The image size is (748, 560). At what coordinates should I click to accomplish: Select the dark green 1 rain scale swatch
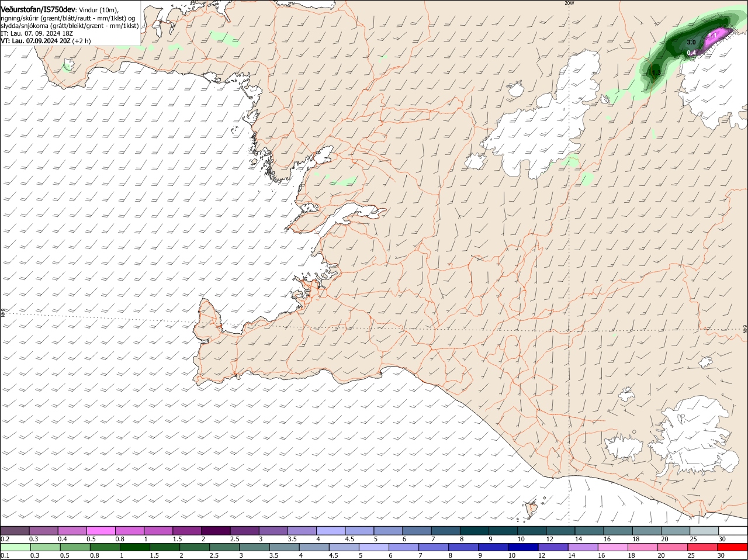tap(135, 547)
